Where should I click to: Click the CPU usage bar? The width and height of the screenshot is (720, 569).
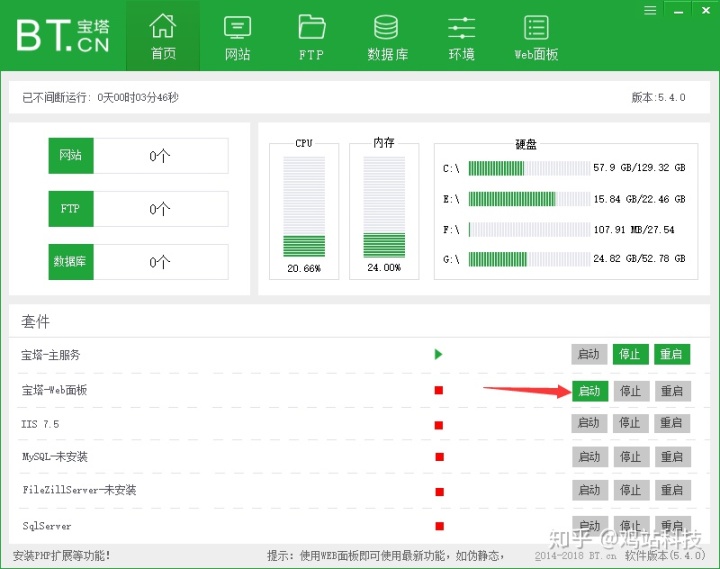point(304,206)
